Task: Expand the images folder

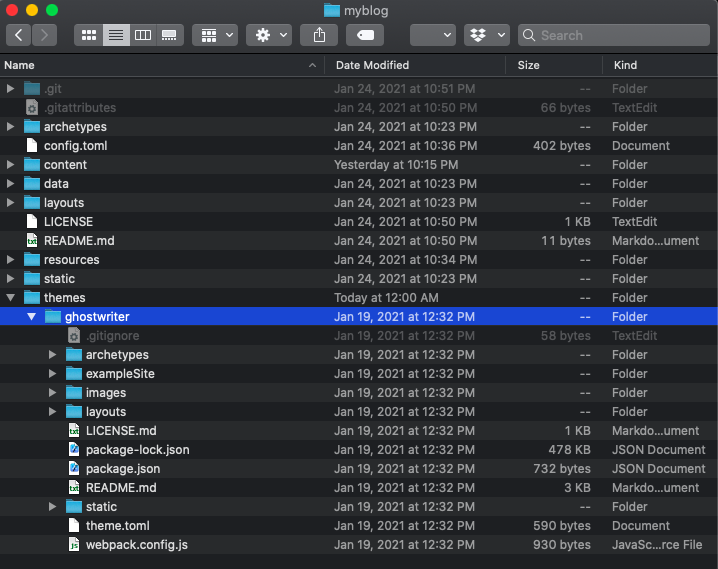Action: click(x=52, y=392)
